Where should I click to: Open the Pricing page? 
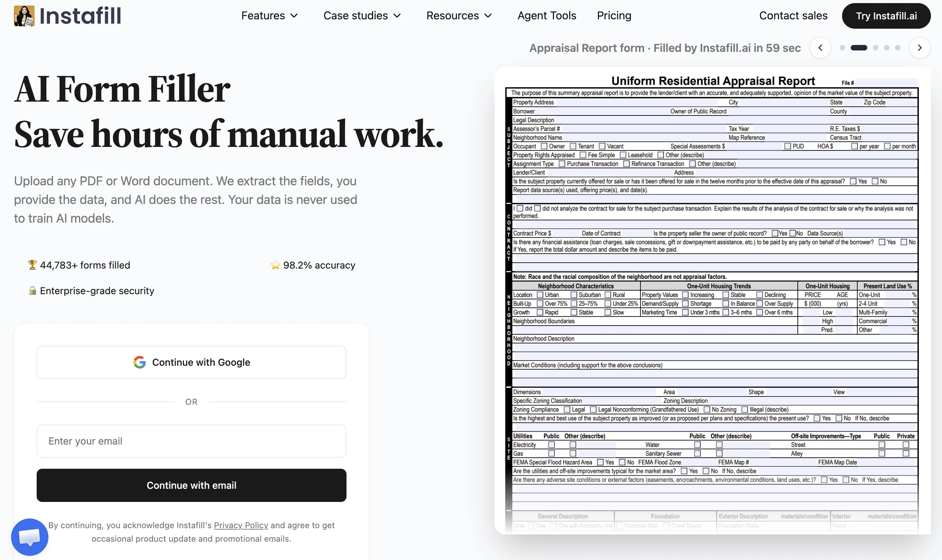pyautogui.click(x=614, y=16)
